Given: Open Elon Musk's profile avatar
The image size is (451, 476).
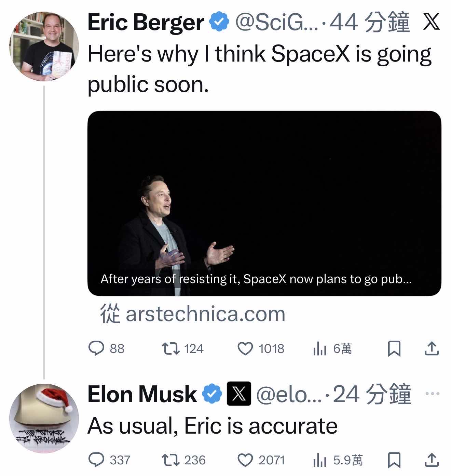Looking at the screenshot, I should coord(44,418).
